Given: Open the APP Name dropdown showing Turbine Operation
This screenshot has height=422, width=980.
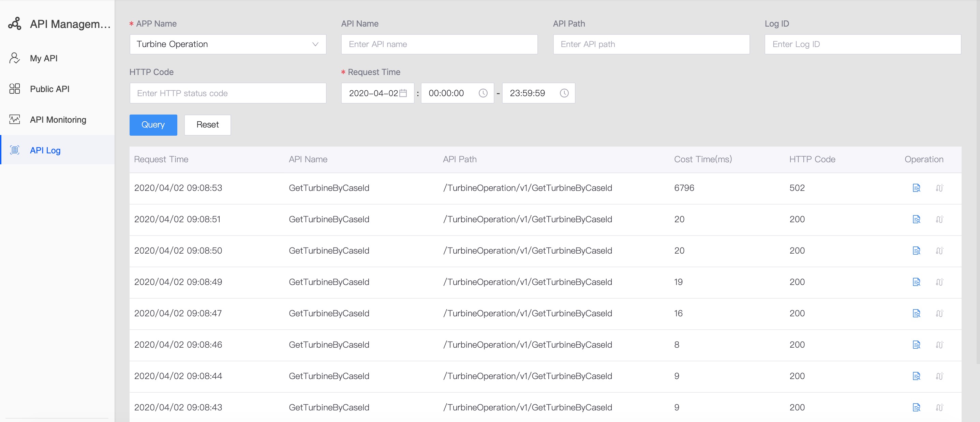Looking at the screenshot, I should tap(228, 44).
